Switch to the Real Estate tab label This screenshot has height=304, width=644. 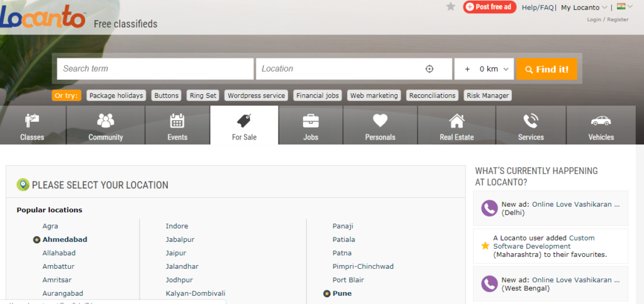(457, 138)
